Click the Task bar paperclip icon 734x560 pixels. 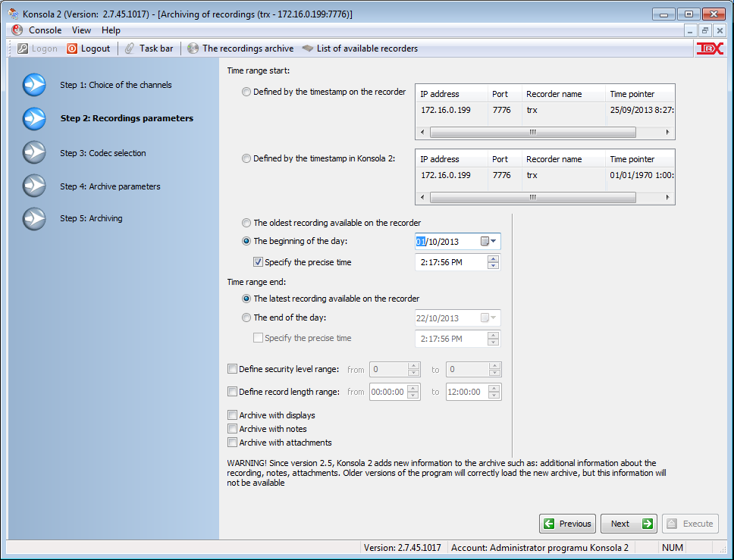click(130, 48)
